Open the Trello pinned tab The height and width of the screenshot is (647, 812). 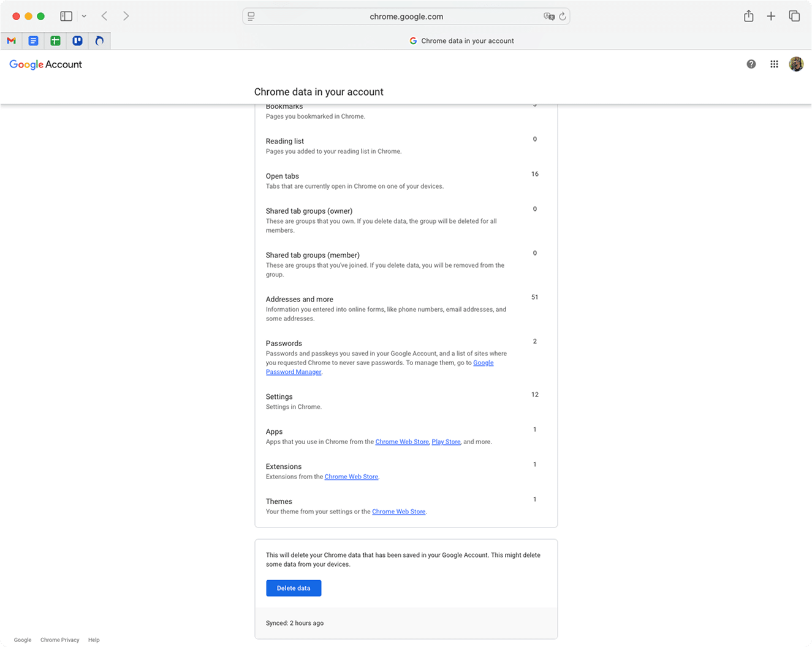tap(77, 41)
